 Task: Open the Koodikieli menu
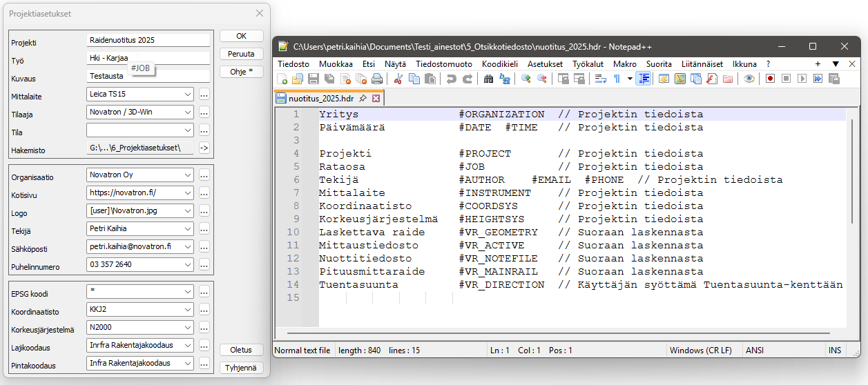500,63
